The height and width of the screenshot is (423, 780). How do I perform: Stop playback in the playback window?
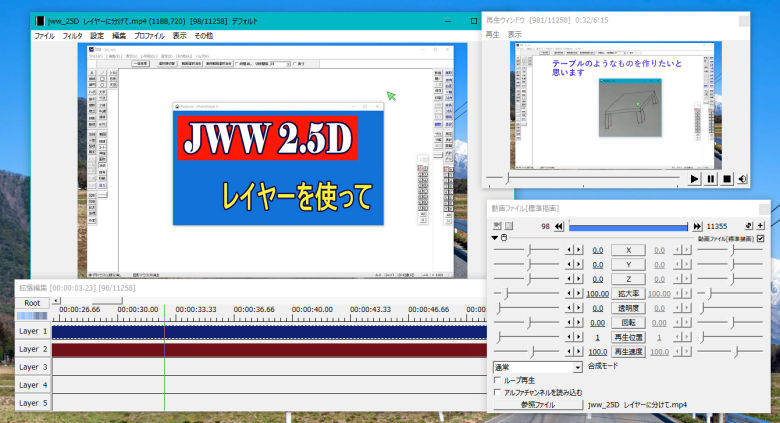coord(727,179)
